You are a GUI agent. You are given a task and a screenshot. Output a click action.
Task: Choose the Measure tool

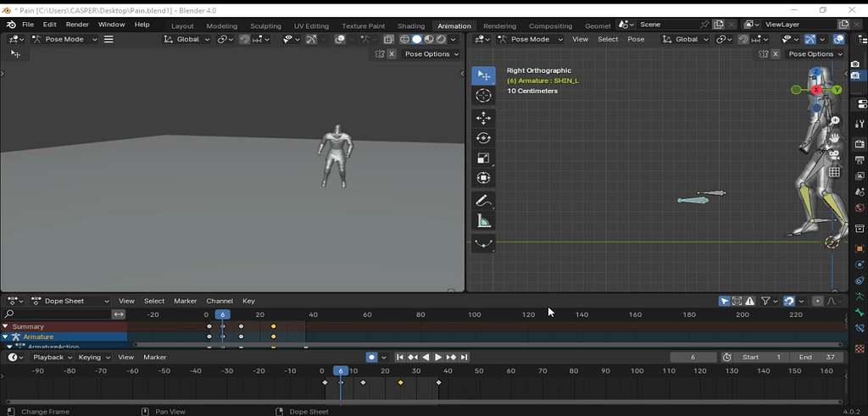coord(483,221)
